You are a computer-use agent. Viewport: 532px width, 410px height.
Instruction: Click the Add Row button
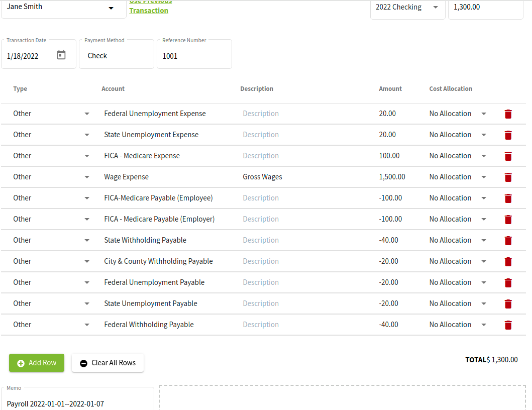coord(37,363)
